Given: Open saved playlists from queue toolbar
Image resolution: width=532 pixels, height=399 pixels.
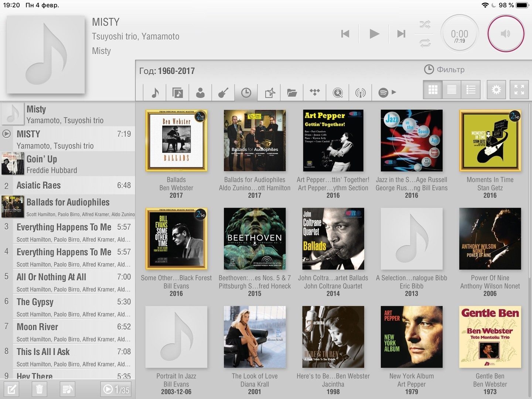Looking at the screenshot, I should point(67,389).
